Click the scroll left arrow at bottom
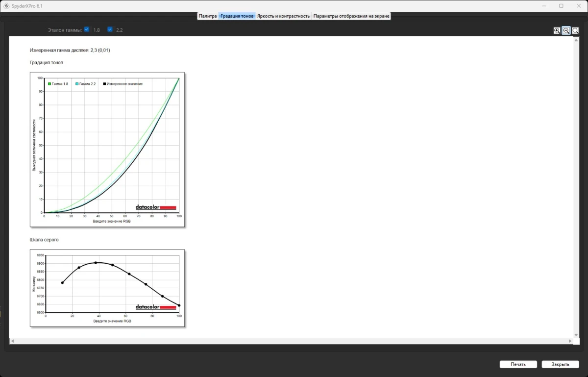The height and width of the screenshot is (377, 588). point(12,341)
